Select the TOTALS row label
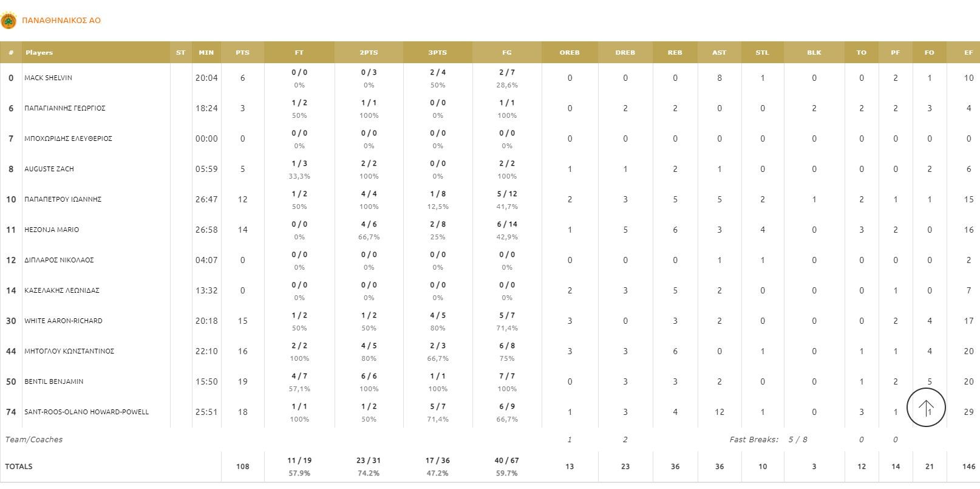Image resolution: width=980 pixels, height=489 pixels. pos(19,467)
